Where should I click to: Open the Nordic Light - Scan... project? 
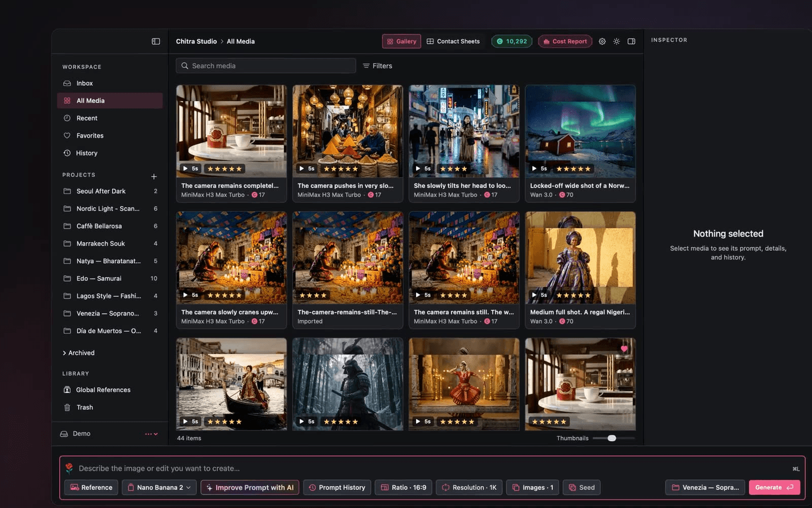[x=110, y=209]
